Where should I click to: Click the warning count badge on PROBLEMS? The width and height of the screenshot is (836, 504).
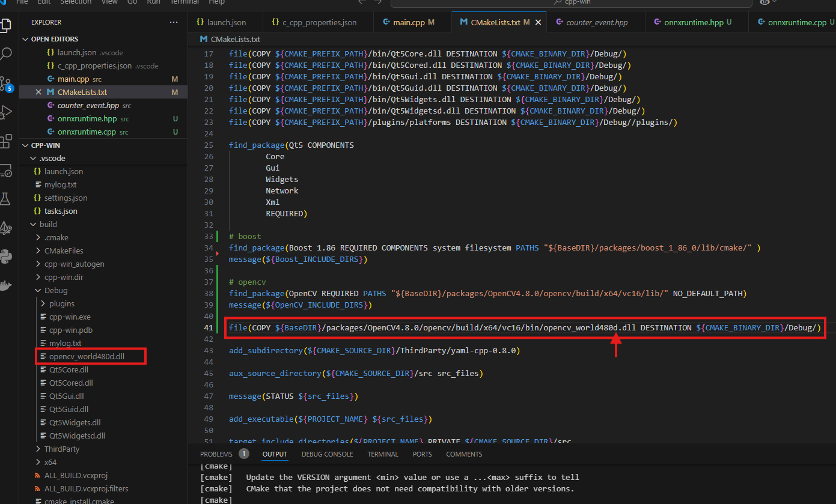(243, 454)
